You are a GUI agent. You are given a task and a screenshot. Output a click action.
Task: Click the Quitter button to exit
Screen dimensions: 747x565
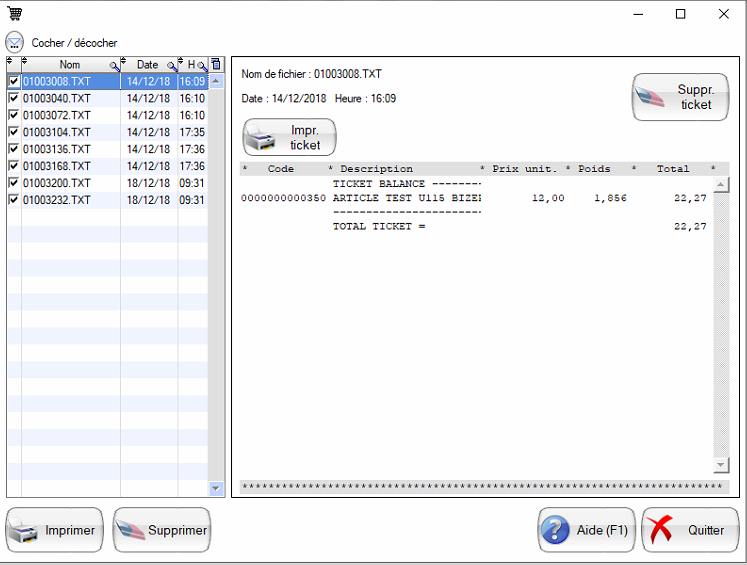click(690, 530)
